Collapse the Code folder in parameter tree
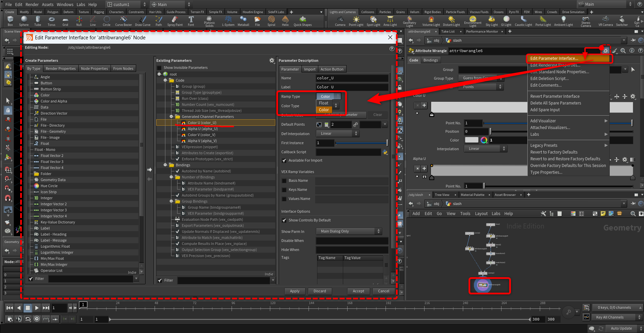 [165, 81]
